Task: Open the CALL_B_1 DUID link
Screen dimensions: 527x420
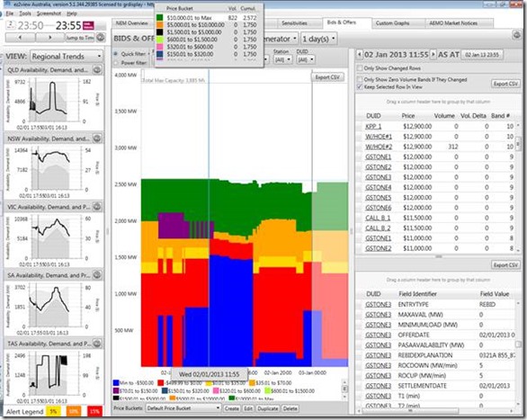Action: (x=378, y=218)
